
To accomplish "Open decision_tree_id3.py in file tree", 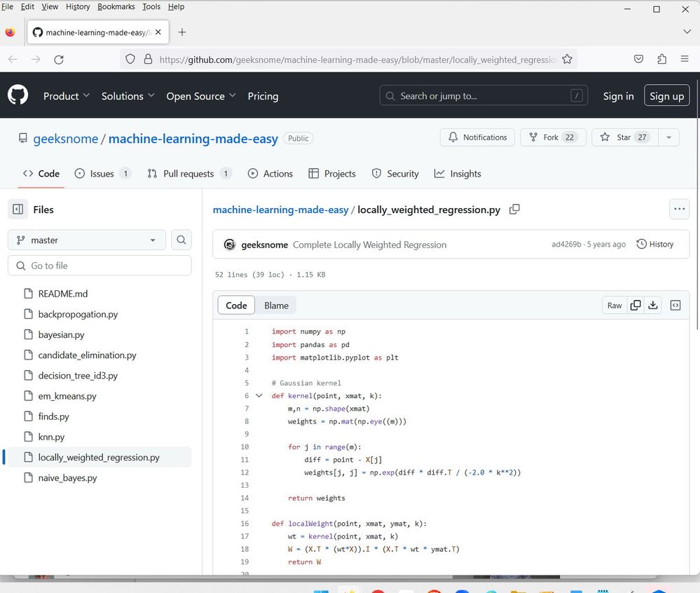I will pos(99,376).
